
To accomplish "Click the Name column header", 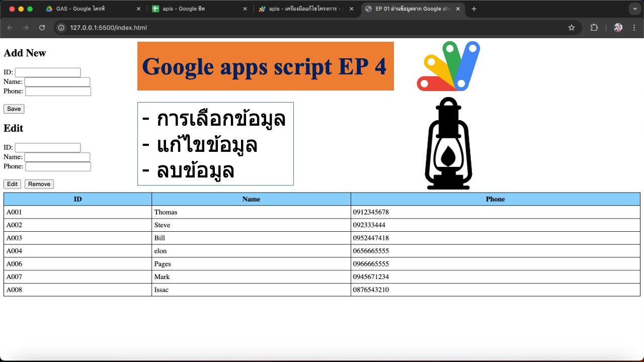I will 251,199.
